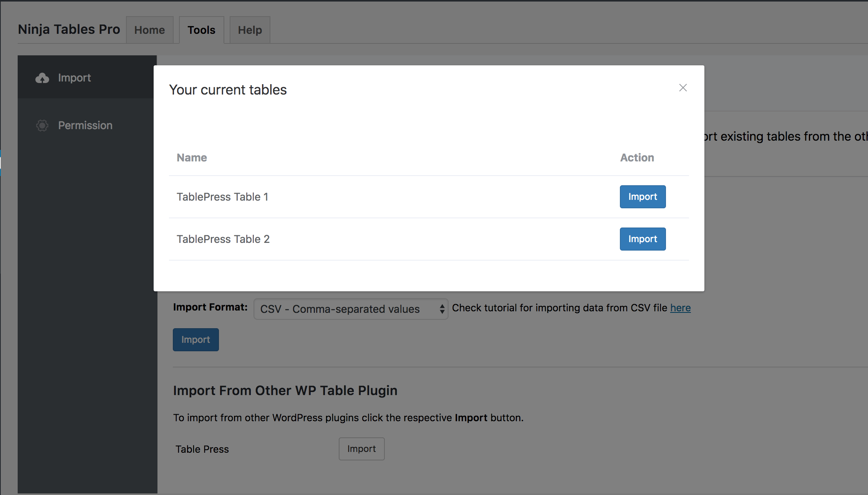The width and height of the screenshot is (868, 495).
Task: Close the current tables dialog
Action: click(683, 88)
